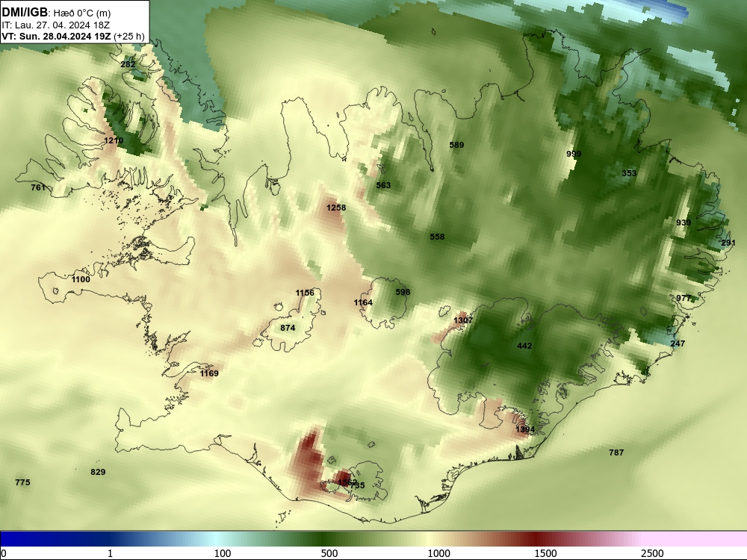Click the 977 value in the Eastfjords
Viewport: 747px width, 560px height.
click(x=684, y=299)
